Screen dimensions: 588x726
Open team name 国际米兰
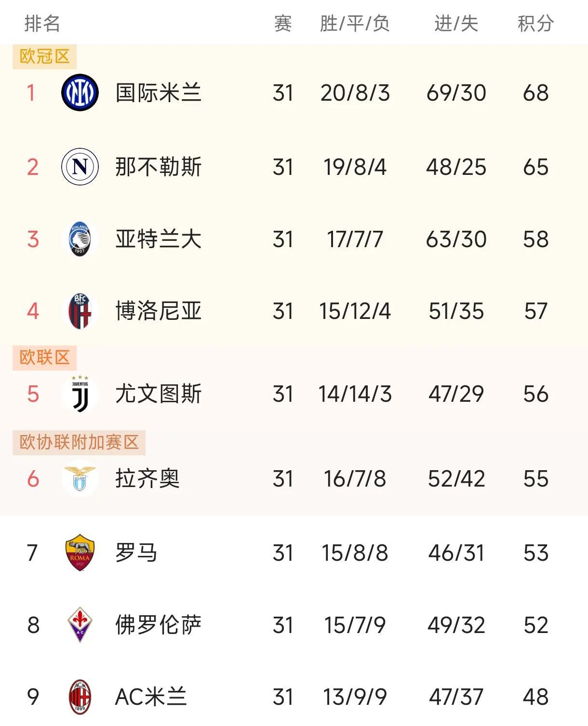[158, 92]
